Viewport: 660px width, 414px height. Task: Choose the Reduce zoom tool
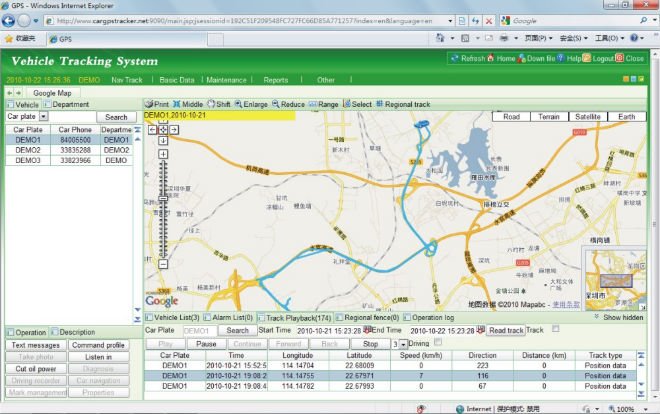[288, 104]
